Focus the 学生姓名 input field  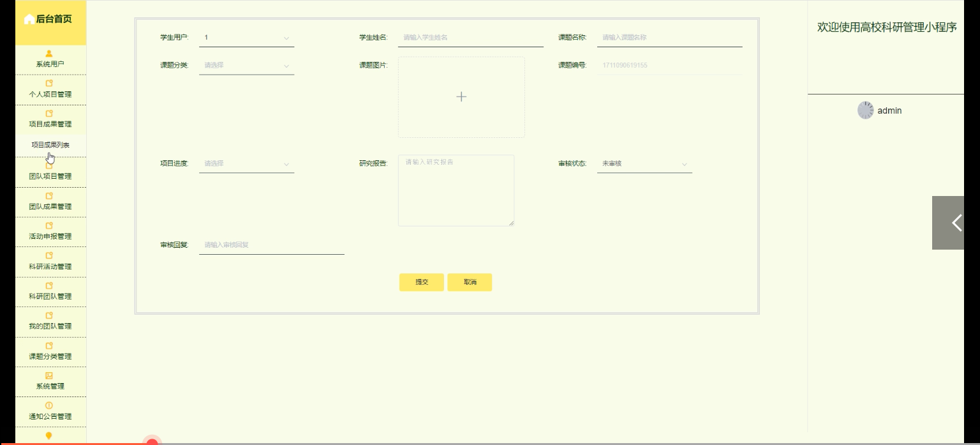pyautogui.click(x=471, y=38)
